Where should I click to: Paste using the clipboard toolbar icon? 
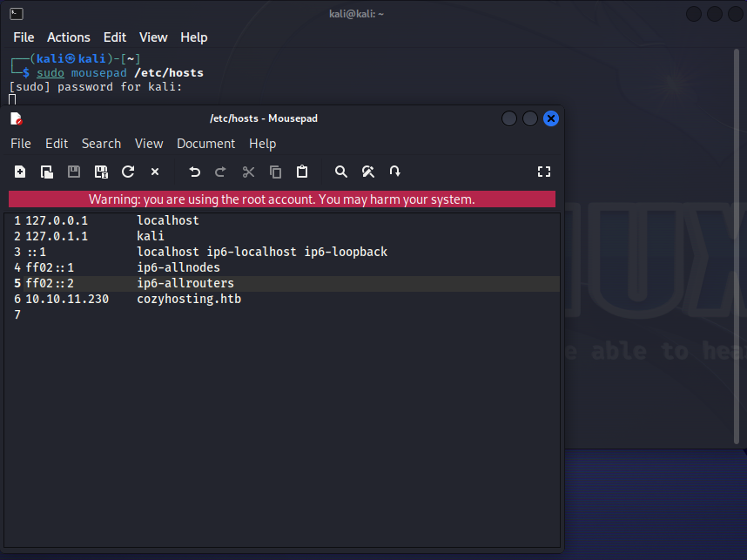click(x=302, y=172)
